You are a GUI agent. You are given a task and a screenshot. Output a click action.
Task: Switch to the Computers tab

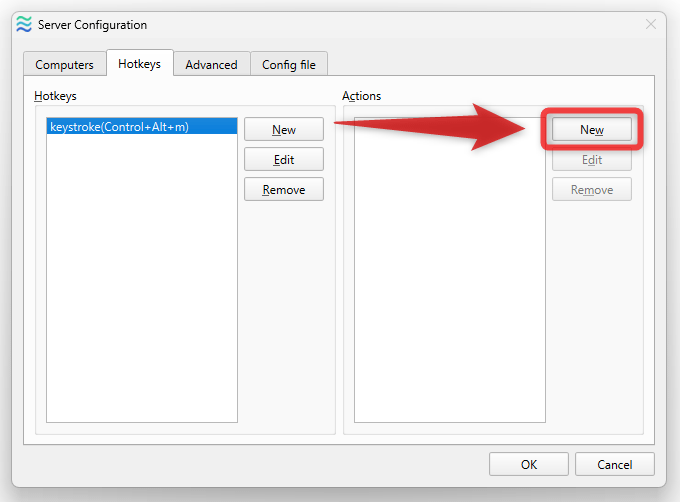click(x=64, y=64)
